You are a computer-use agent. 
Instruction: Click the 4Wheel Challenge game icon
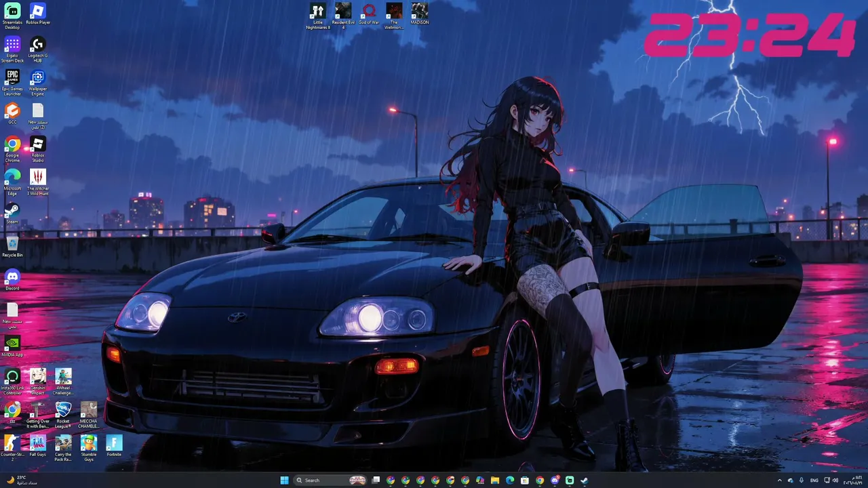coord(63,382)
